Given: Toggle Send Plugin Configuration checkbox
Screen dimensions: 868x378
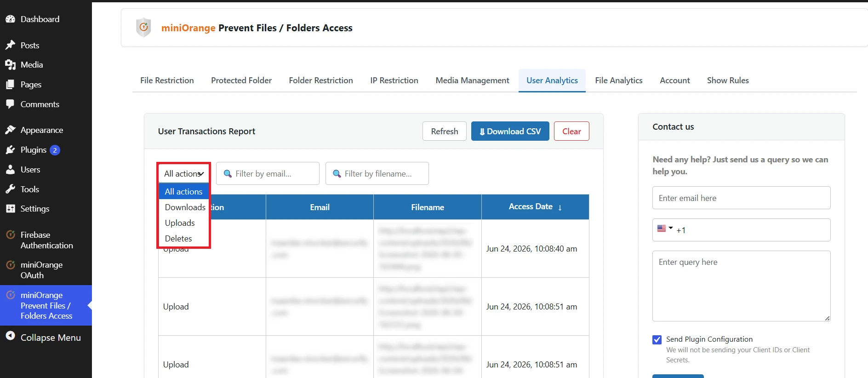Looking at the screenshot, I should pyautogui.click(x=657, y=340).
